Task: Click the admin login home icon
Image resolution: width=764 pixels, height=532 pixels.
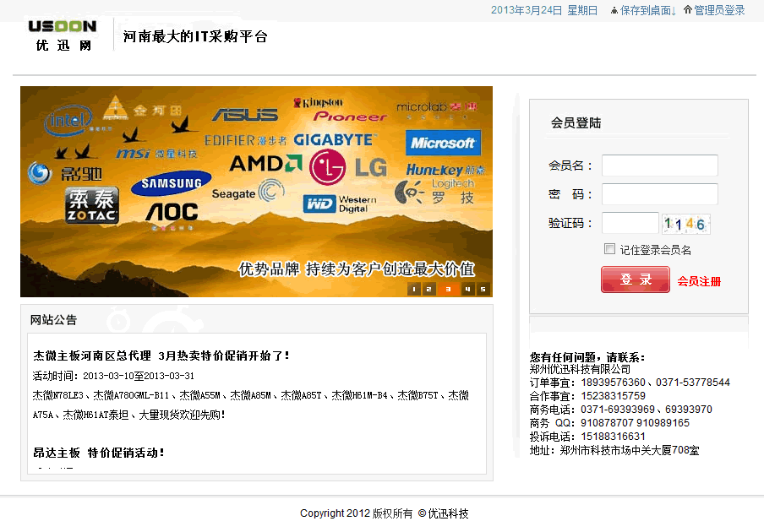Action: [687, 10]
